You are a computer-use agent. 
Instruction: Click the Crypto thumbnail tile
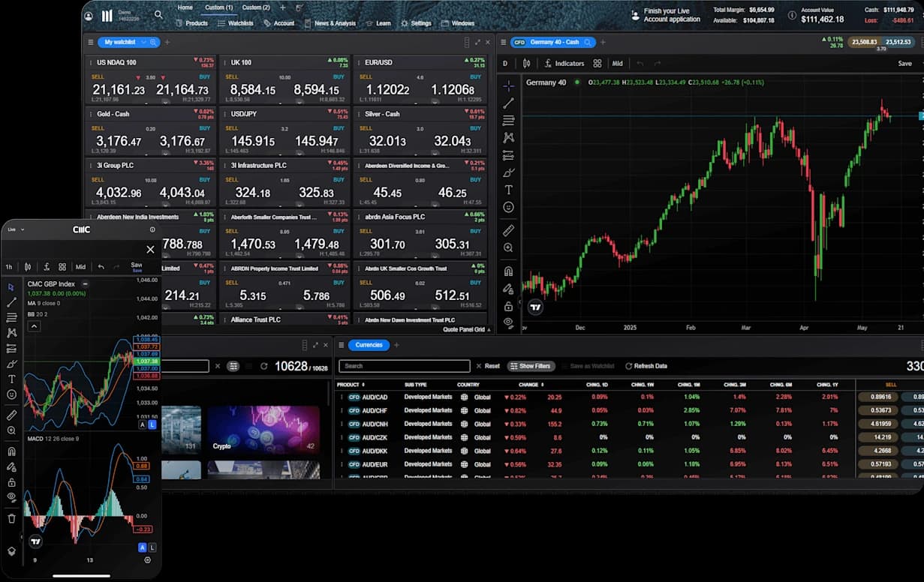pyautogui.click(x=263, y=430)
